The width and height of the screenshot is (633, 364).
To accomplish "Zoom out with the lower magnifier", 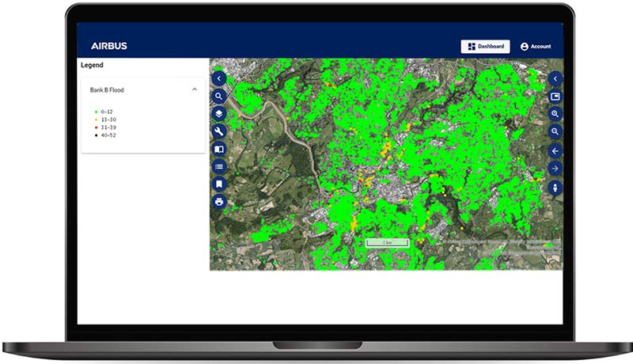I will [x=555, y=131].
